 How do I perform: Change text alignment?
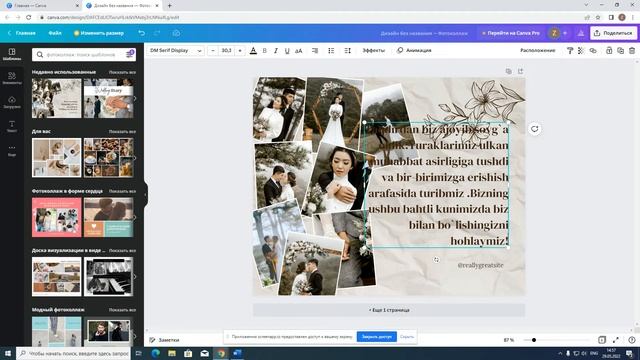coord(315,51)
